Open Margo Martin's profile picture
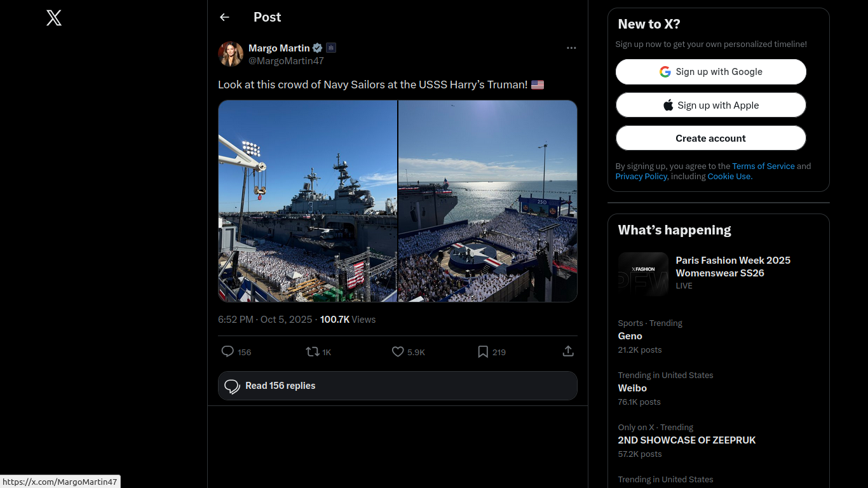This screenshot has height=488, width=868. 231,54
